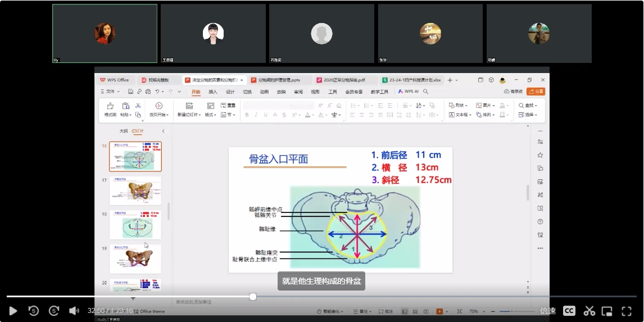644x322 pixels.
Task: Enter fullscreen video mode
Action: (627, 311)
